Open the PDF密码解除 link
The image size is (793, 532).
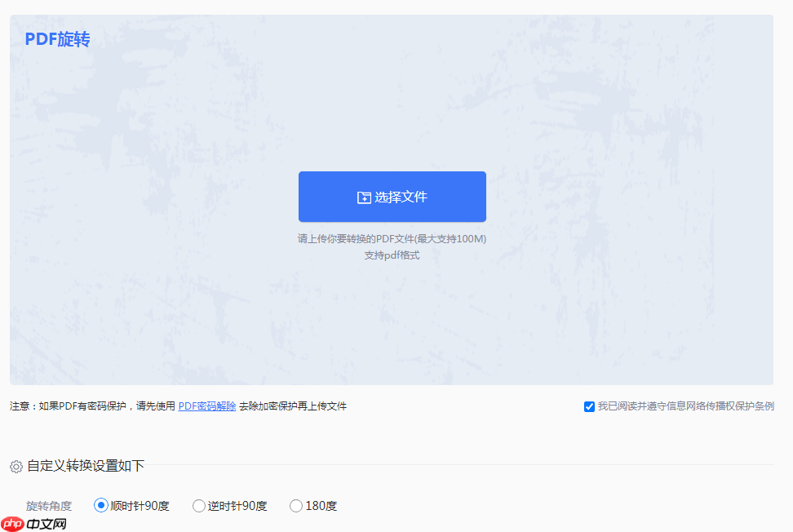[x=207, y=406]
